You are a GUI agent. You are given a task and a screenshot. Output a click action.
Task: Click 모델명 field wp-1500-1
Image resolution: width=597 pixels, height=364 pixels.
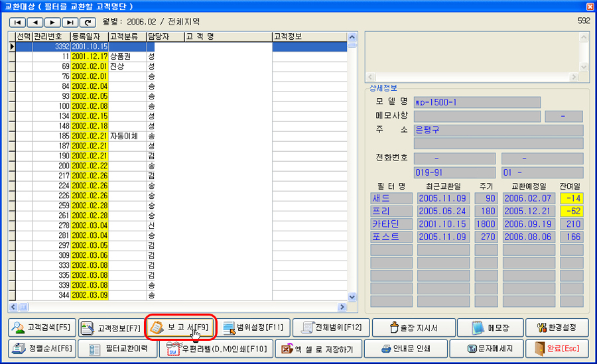[477, 102]
